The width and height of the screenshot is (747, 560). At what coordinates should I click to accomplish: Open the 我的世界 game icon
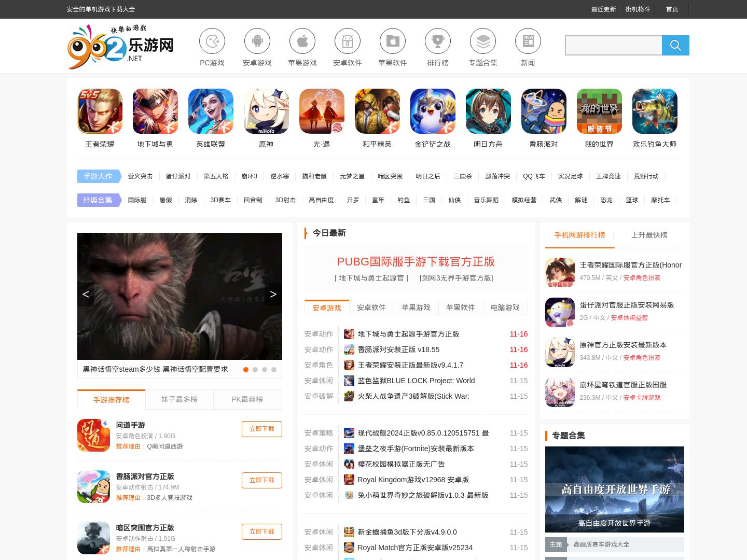599,111
